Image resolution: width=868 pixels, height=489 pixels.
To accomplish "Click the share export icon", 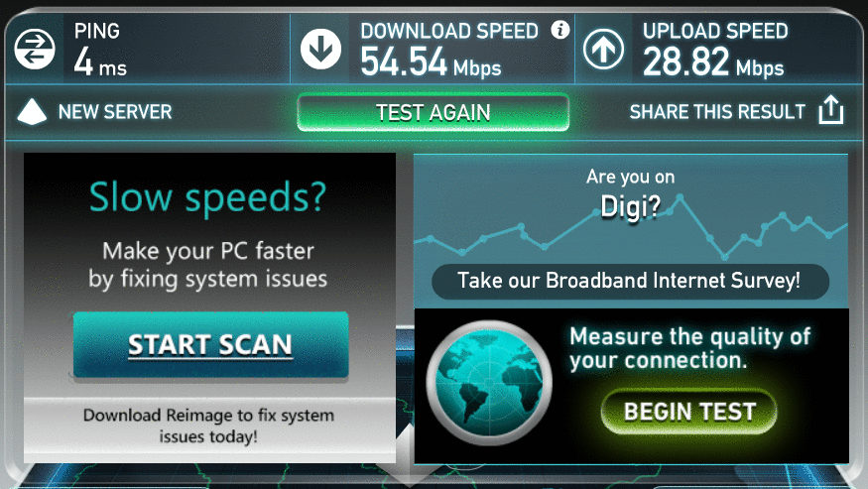I will pos(831,110).
